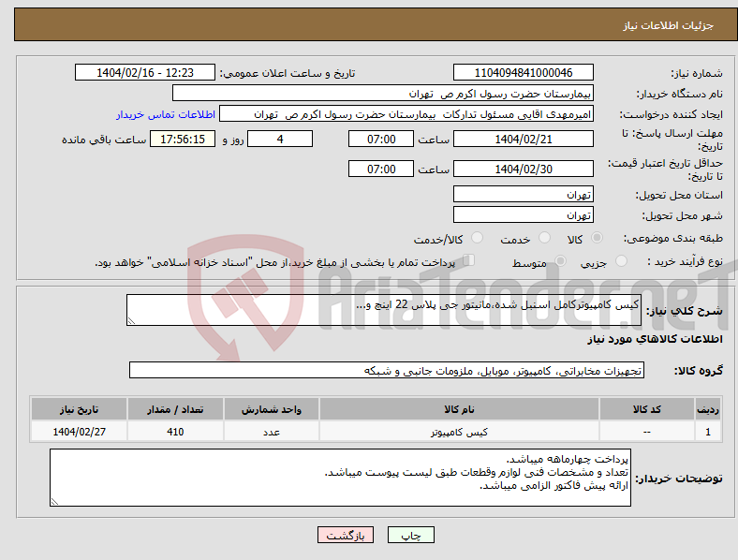The height and width of the screenshot is (560, 738).
Task: Click the remaining days field showing 4
Action: tap(280, 140)
